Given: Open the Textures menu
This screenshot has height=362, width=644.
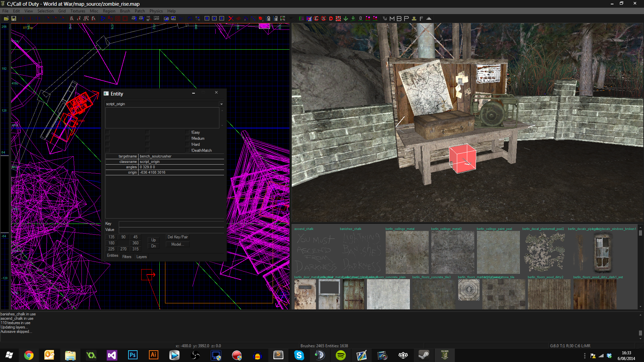Looking at the screenshot, I should [78, 11].
